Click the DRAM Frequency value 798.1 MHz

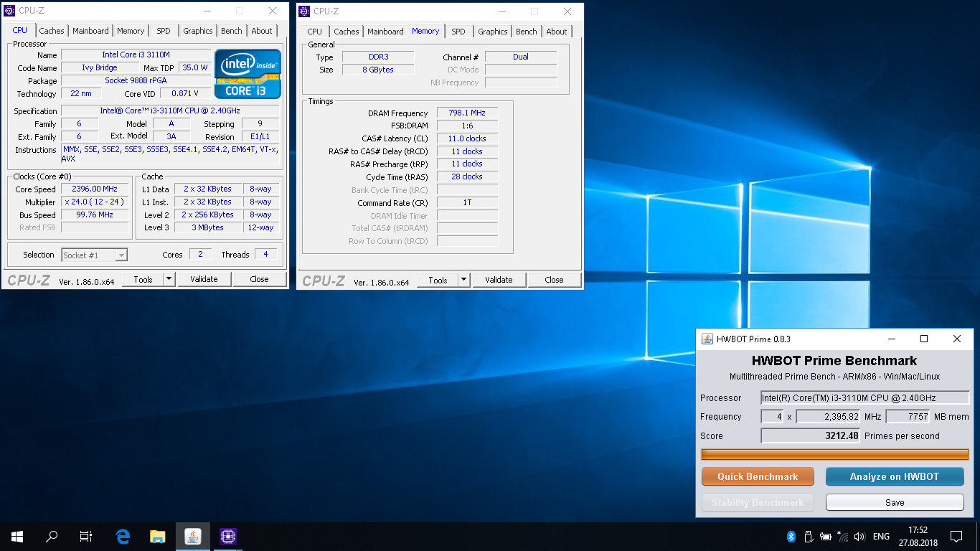467,113
